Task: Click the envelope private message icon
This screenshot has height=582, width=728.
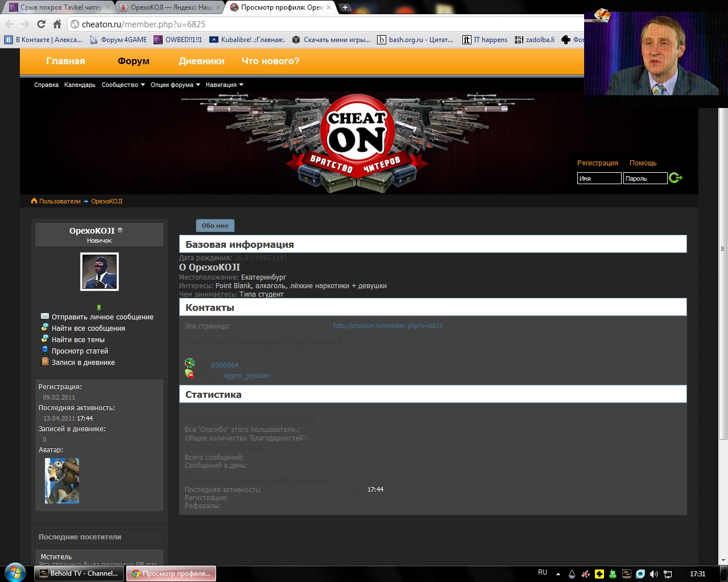Action: coord(45,316)
